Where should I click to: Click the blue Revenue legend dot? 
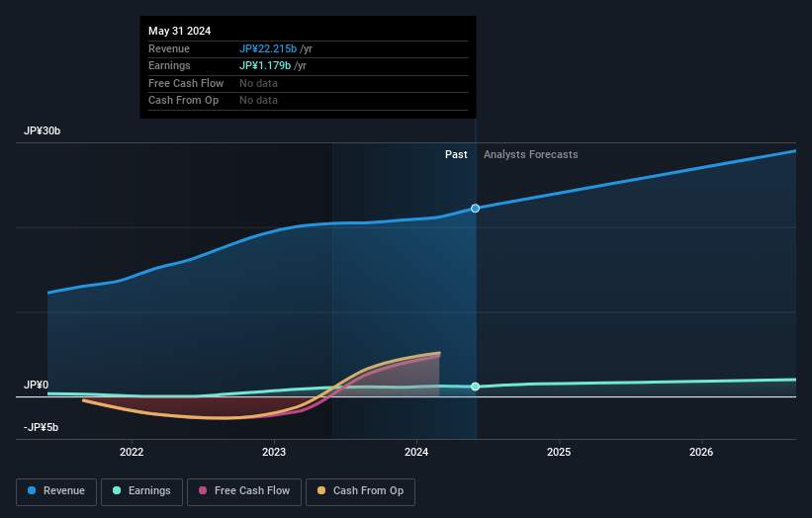[32, 490]
